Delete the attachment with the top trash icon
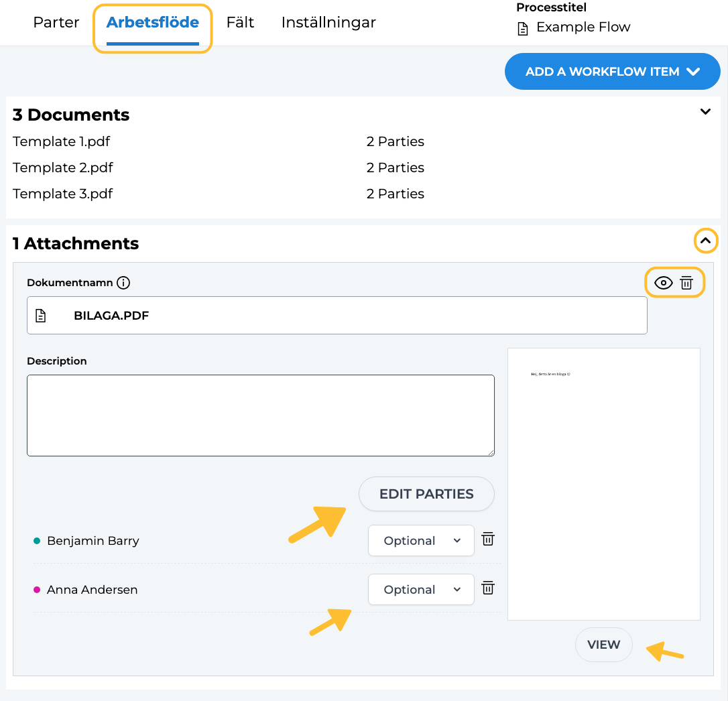Image resolution: width=728 pixels, height=701 pixels. tap(686, 283)
